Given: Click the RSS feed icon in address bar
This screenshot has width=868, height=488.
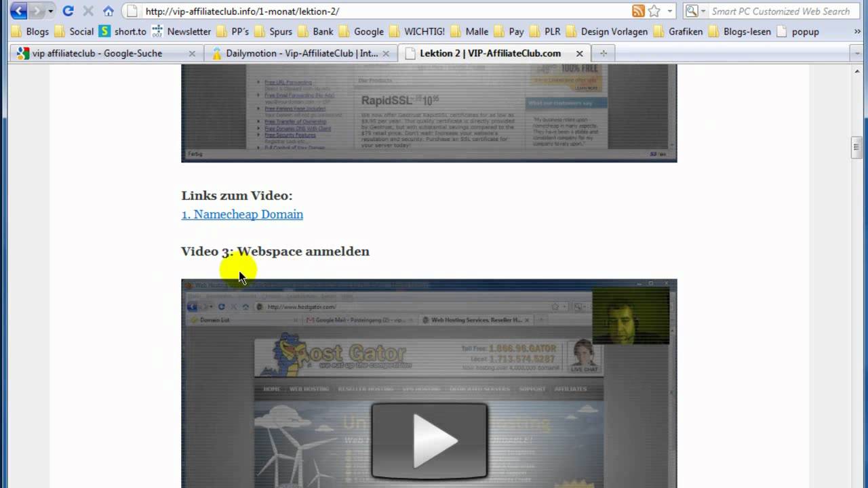Looking at the screenshot, I should pos(638,11).
